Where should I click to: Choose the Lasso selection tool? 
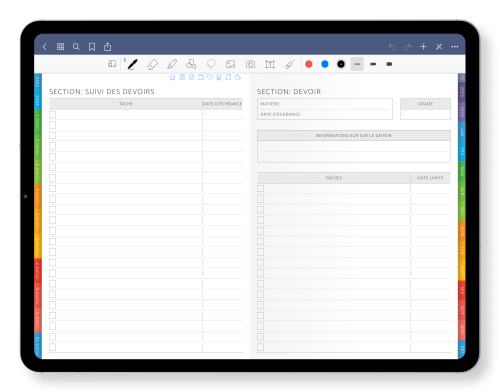click(211, 64)
